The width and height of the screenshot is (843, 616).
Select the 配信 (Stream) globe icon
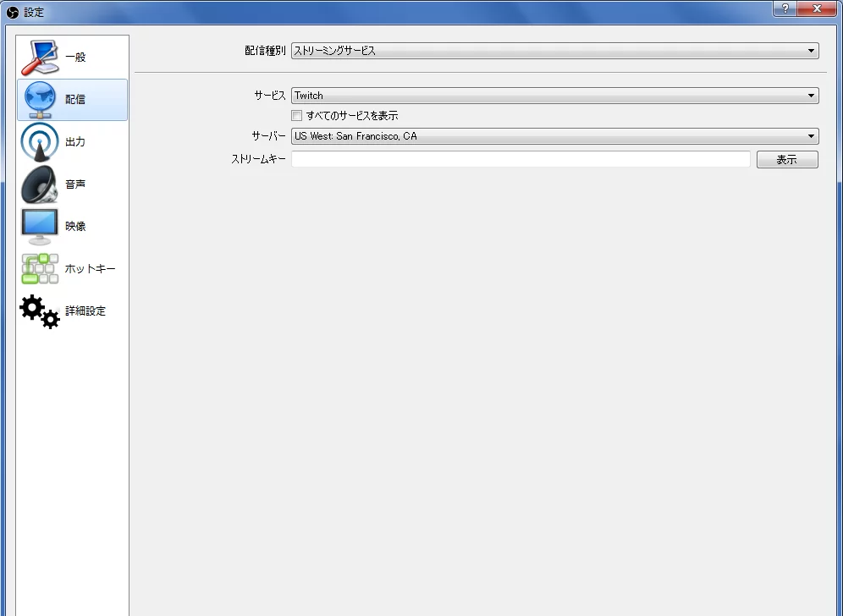click(40, 100)
